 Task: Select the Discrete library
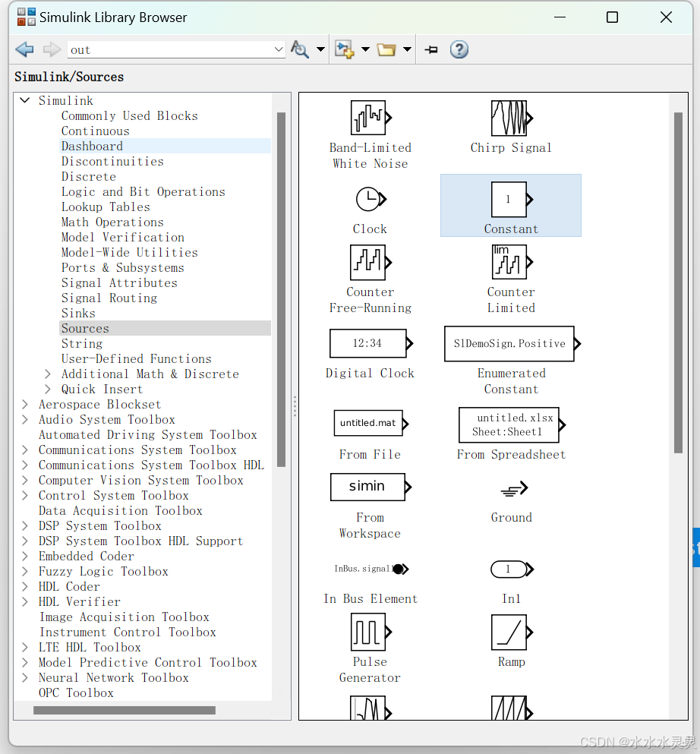coord(89,176)
